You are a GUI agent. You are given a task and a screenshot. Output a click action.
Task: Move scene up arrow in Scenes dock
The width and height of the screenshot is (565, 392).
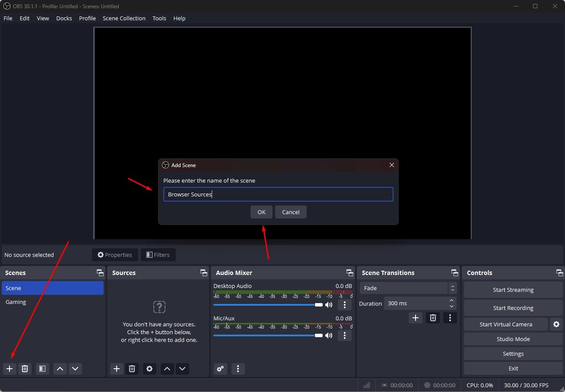(60, 369)
